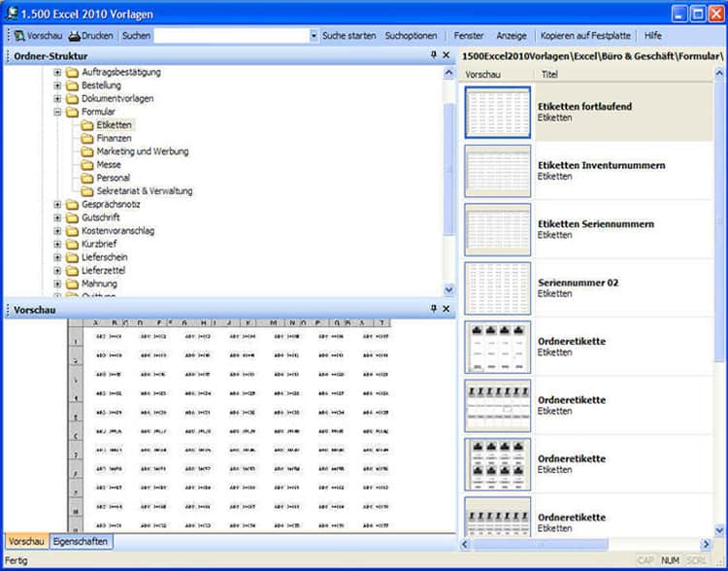
Task: Expand the Kostenvoranschlag folder
Action: coord(57,231)
